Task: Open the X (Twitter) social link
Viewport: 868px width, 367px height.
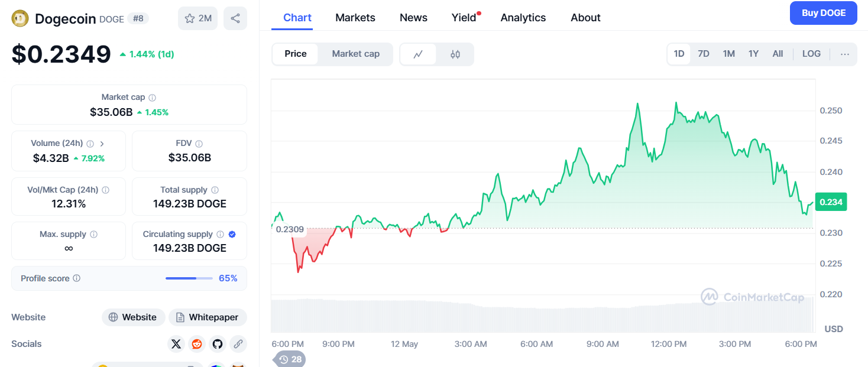Action: click(x=176, y=344)
